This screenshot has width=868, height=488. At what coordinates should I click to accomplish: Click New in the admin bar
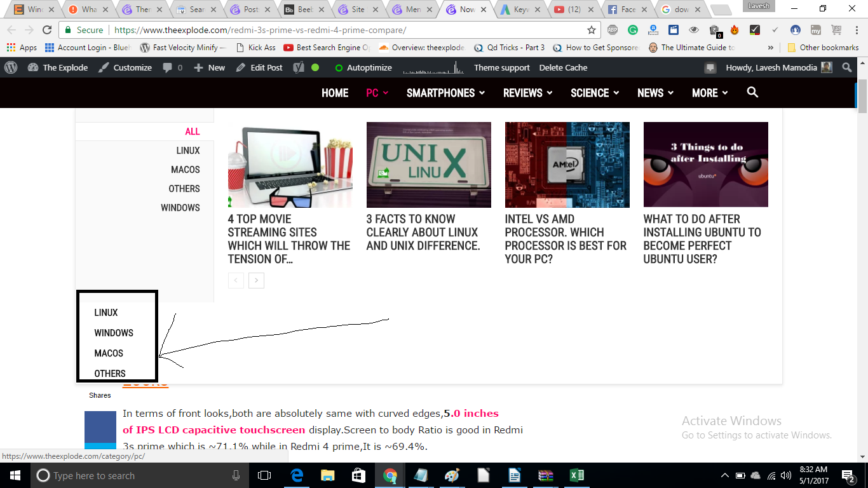coord(209,67)
